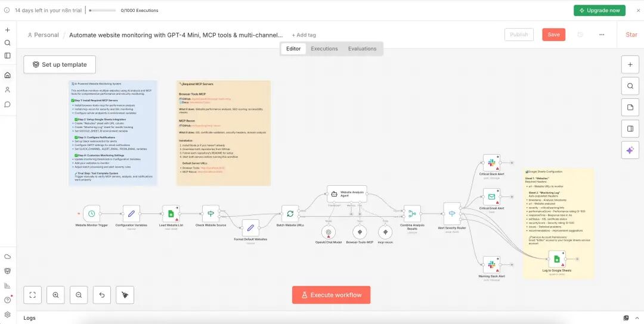Open the Website Analysis Agent node
This screenshot has width=644, height=324.
click(347, 194)
